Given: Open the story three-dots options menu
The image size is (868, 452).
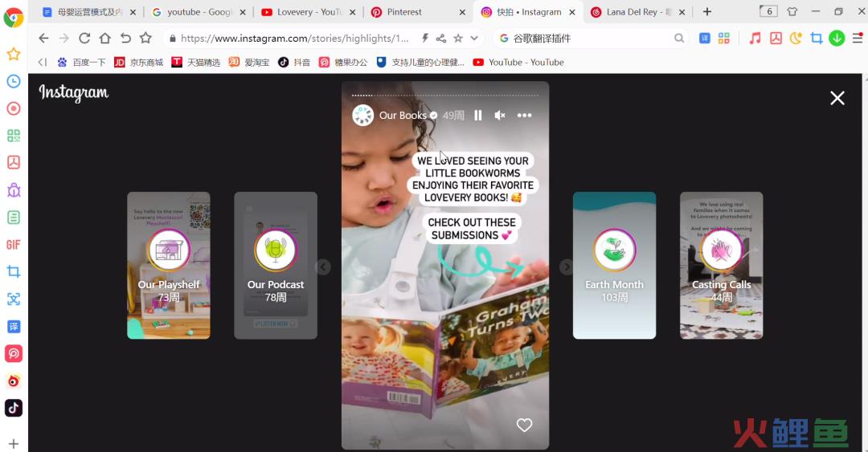Looking at the screenshot, I should click(524, 115).
